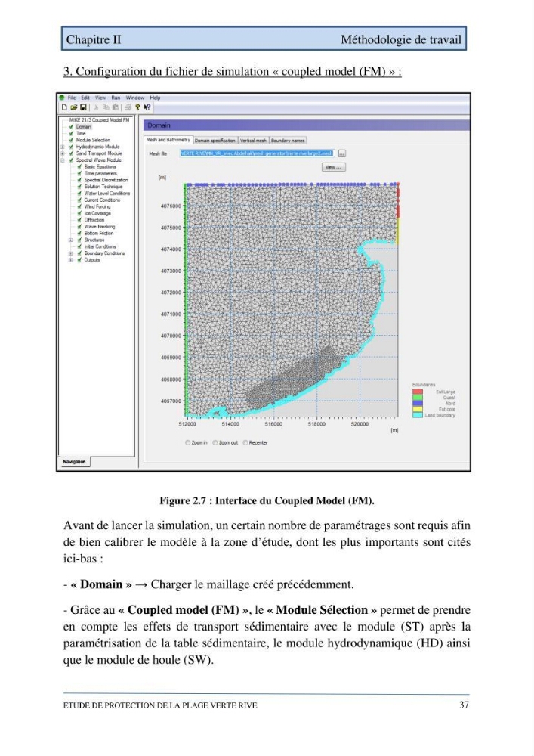
Task: Select Time in the navigation tree
Action: [x=81, y=134]
